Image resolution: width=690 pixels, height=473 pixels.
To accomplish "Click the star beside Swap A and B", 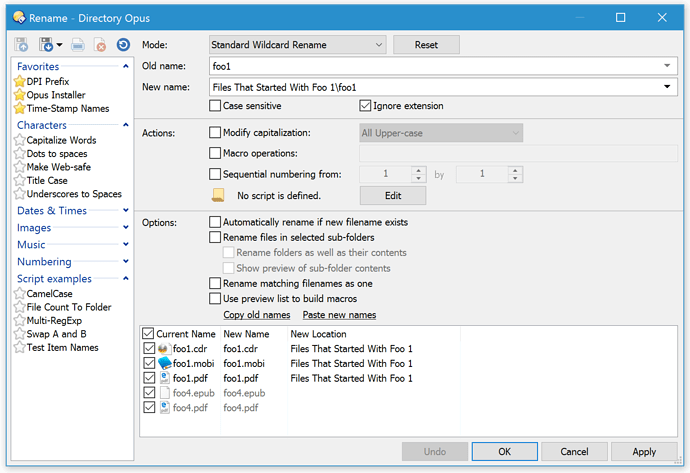I will pyautogui.click(x=19, y=334).
